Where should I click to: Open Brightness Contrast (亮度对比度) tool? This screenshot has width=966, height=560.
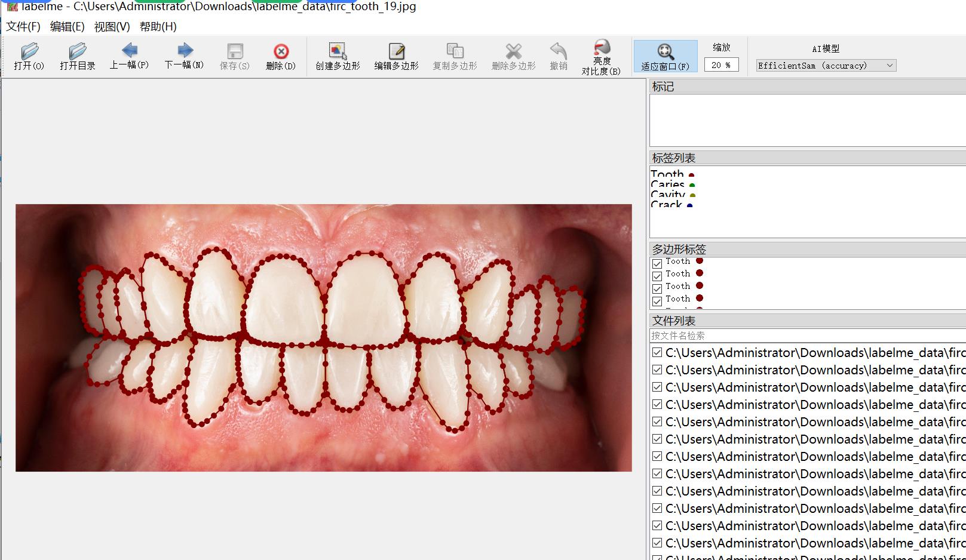point(601,57)
